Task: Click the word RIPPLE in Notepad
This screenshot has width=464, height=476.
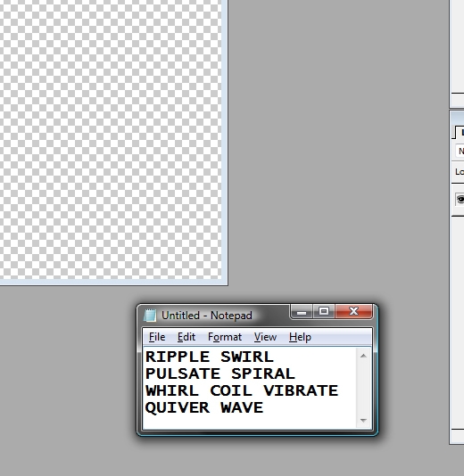Action: tap(178, 357)
